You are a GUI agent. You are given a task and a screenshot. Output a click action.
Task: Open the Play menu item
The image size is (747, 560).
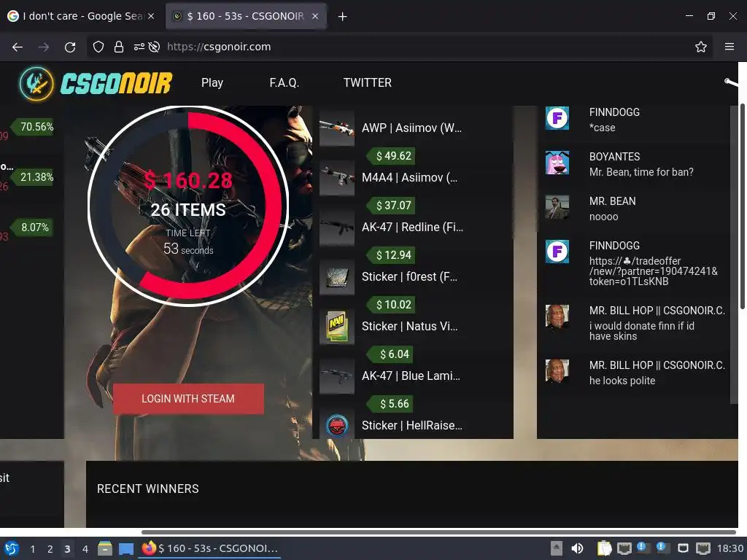pyautogui.click(x=212, y=83)
